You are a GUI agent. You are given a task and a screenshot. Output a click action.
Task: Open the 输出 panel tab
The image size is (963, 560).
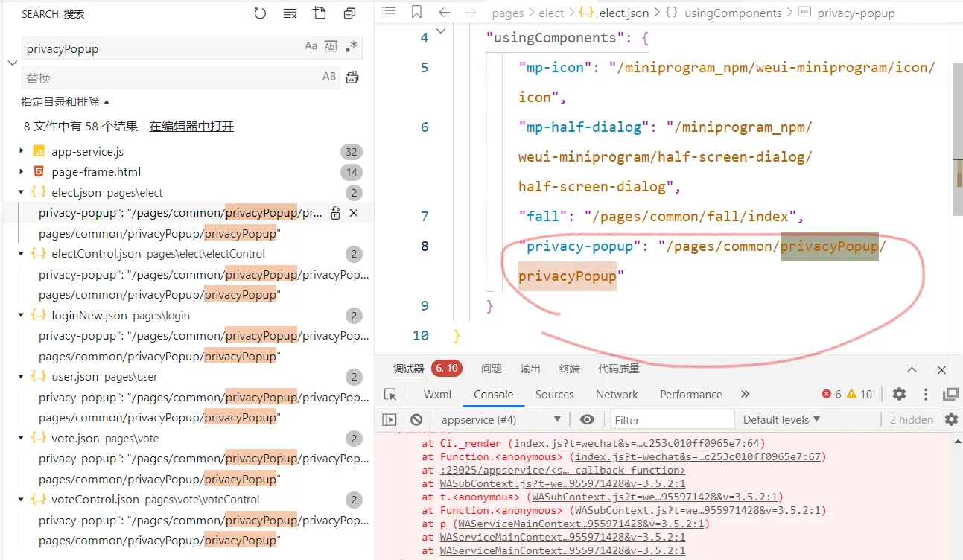pyautogui.click(x=530, y=369)
